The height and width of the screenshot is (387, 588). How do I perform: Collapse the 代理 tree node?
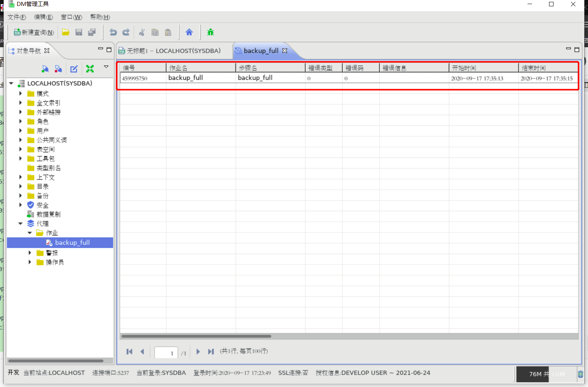click(21, 224)
